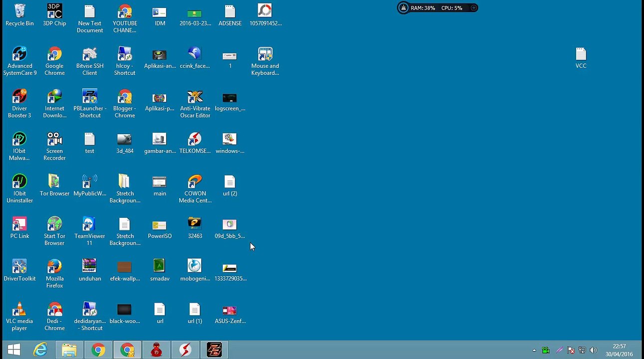This screenshot has height=359, width=644.
Task: Launch COWON Media Cent... shortcut
Action: [x=195, y=188]
